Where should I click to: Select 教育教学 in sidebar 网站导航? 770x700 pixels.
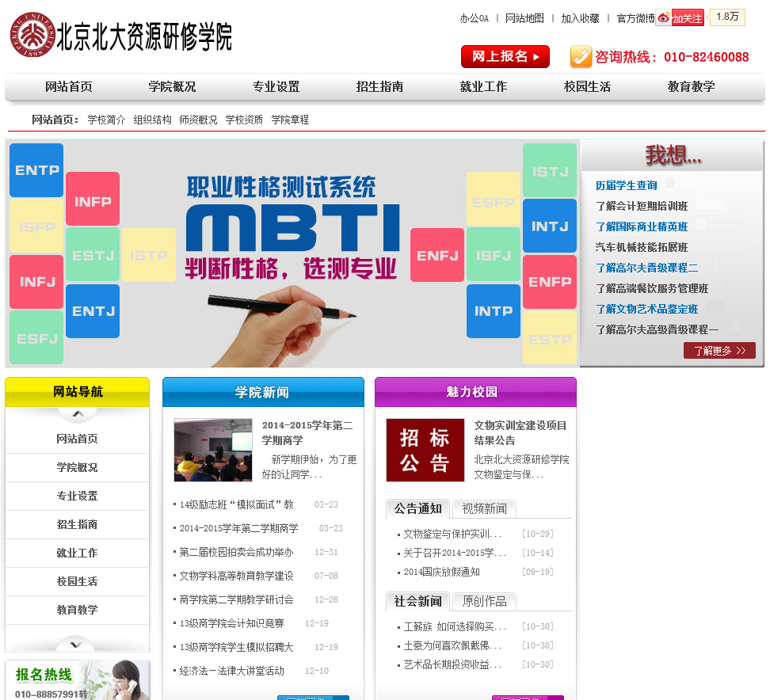point(77,610)
